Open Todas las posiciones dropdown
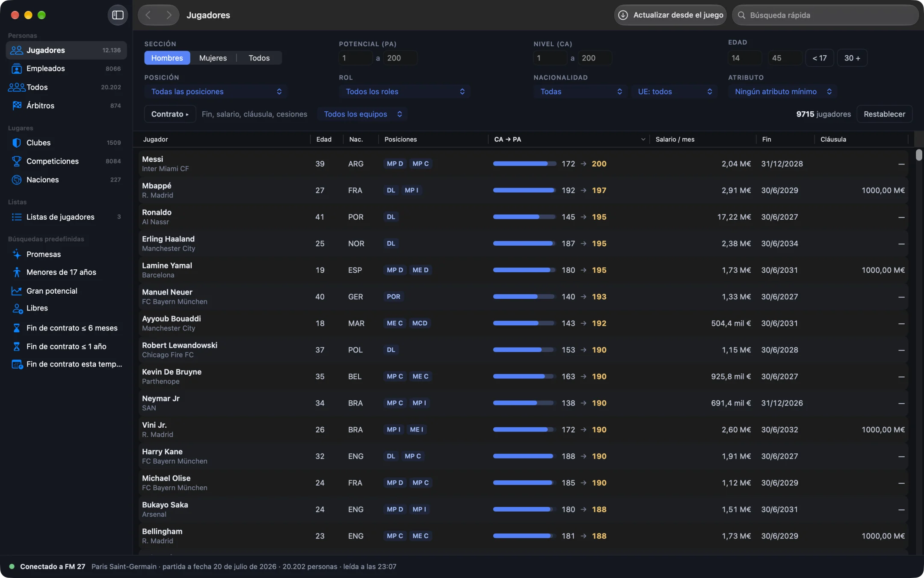The image size is (924, 578). tap(216, 91)
